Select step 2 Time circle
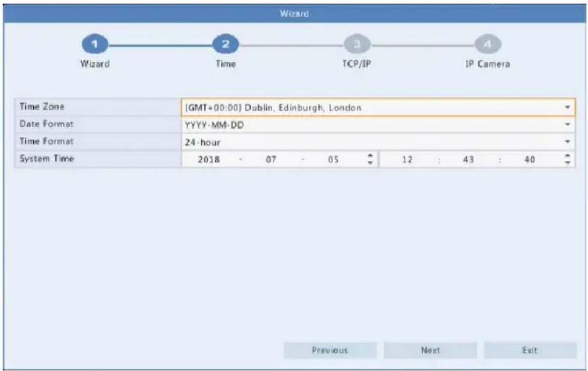Image resolution: width=588 pixels, height=371 pixels. click(x=226, y=44)
